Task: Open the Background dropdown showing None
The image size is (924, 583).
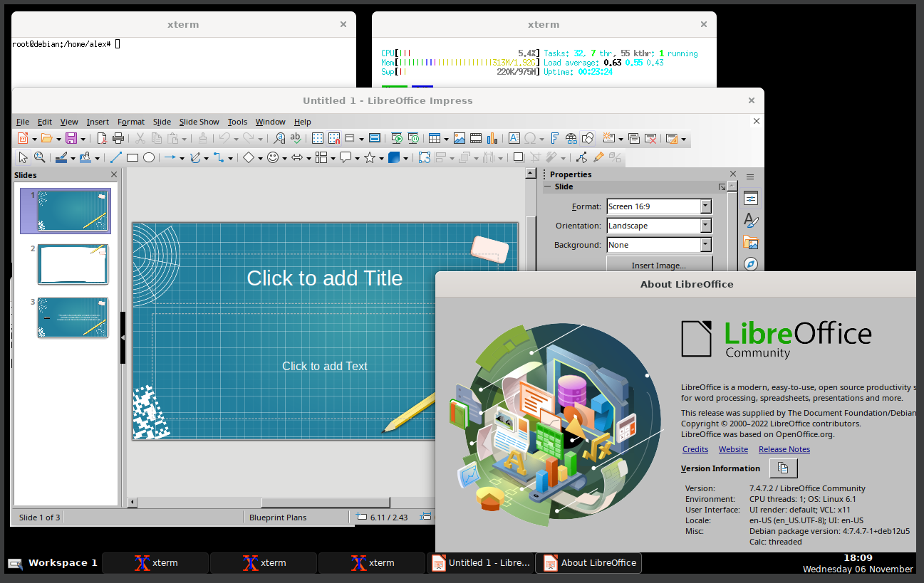Action: coord(706,244)
